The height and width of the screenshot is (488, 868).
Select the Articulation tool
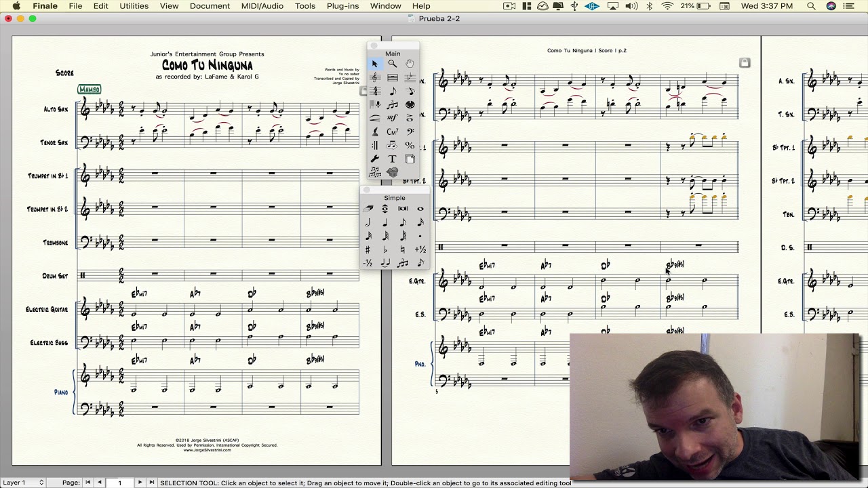pyautogui.click(x=410, y=118)
